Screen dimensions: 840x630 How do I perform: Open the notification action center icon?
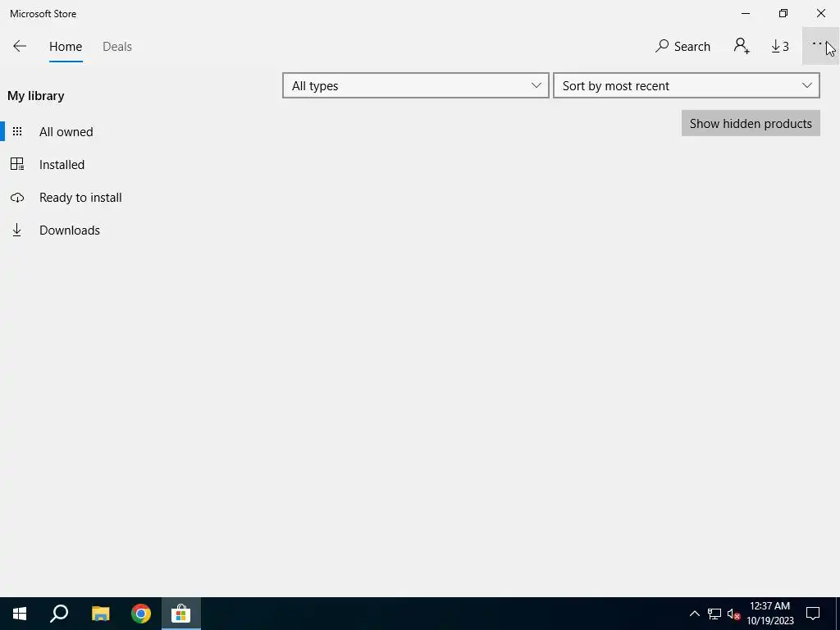pos(813,614)
